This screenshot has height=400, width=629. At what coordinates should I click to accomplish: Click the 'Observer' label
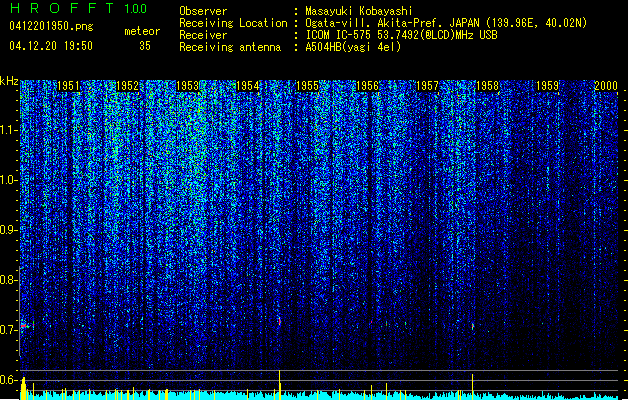pyautogui.click(x=203, y=11)
